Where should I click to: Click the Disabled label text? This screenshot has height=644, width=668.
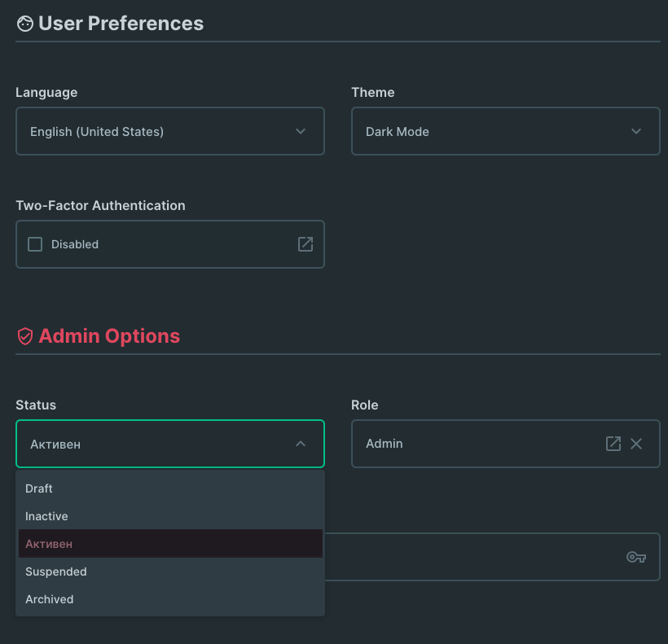75,244
